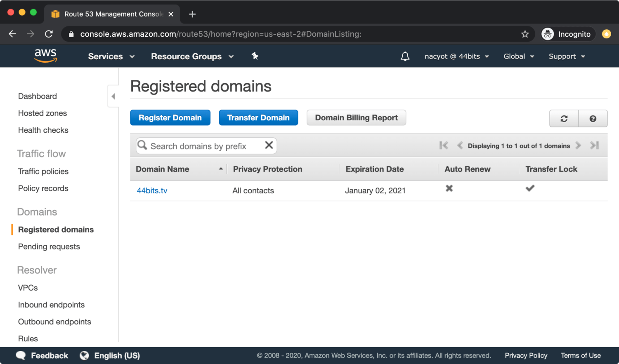The image size is (619, 364).
Task: Click the Privacy Protection column header
Action: click(x=267, y=169)
